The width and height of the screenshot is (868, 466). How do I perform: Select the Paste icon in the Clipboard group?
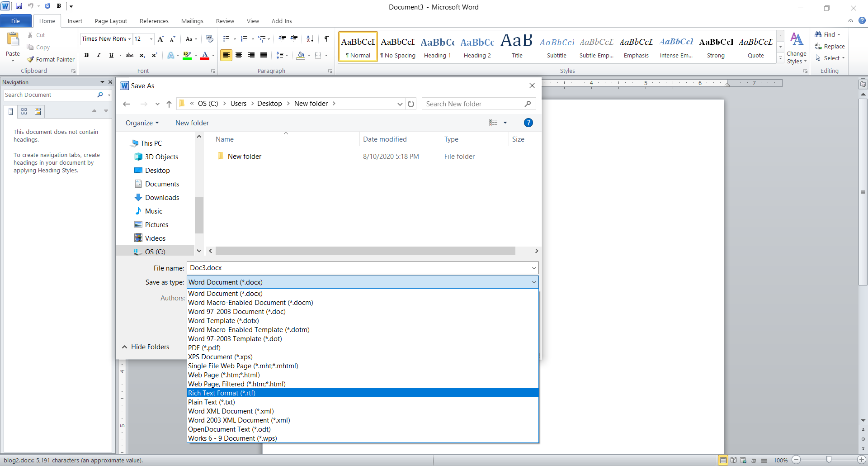12,44
